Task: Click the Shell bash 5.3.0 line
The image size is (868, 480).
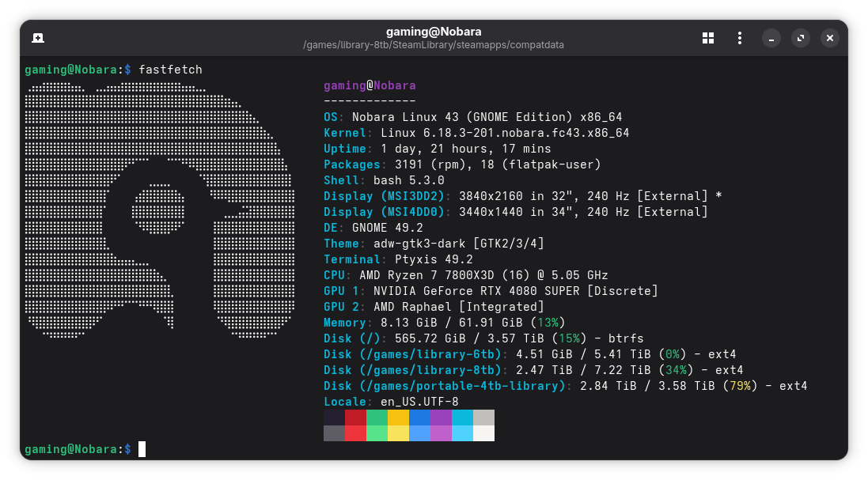Action: [x=385, y=180]
